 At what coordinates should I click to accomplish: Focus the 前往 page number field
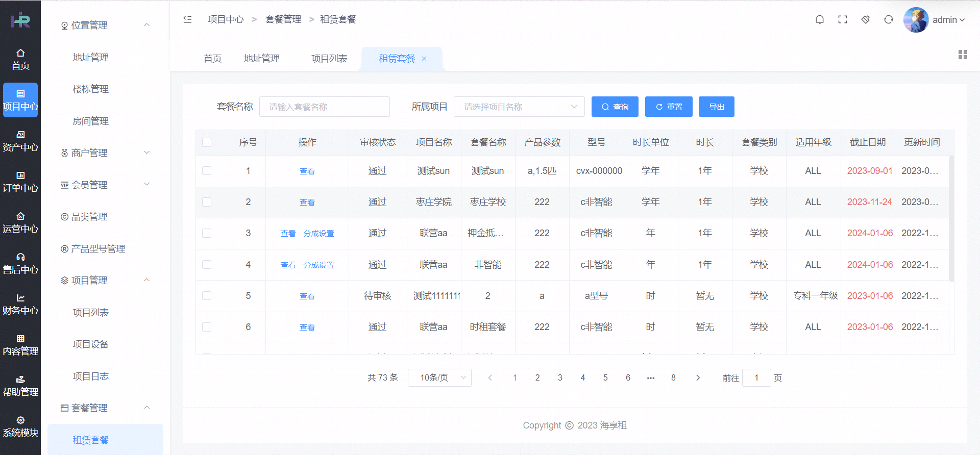tap(756, 377)
